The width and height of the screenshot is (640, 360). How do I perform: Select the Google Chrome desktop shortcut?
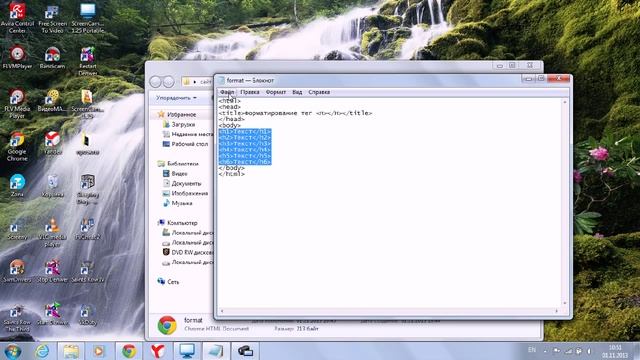click(x=17, y=147)
